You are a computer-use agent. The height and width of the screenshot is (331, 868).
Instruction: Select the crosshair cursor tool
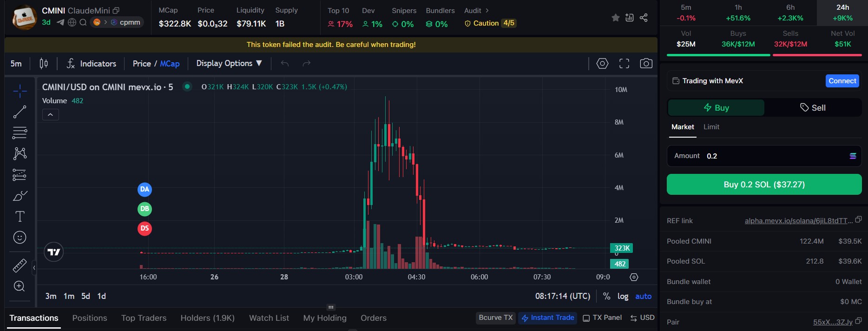pyautogui.click(x=20, y=91)
